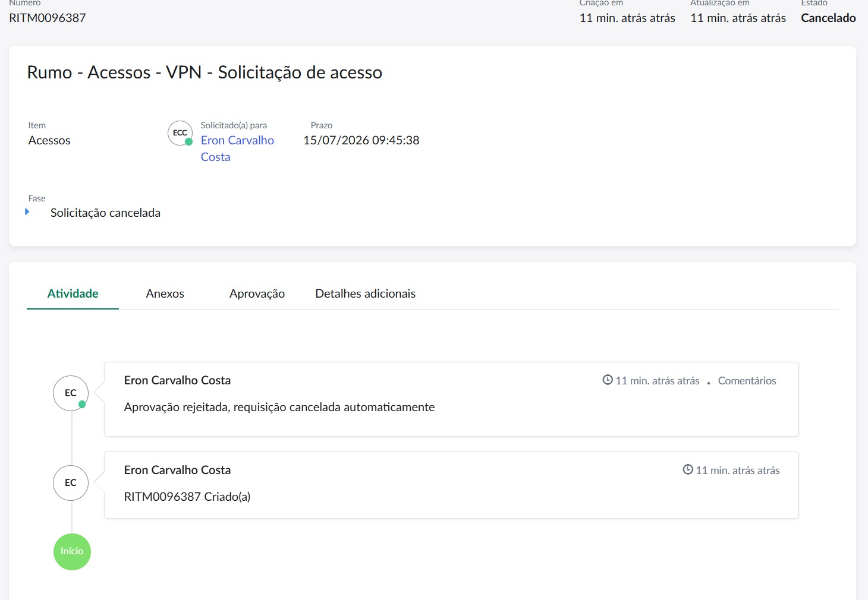
Task: Click the Cancelado state value
Action: [828, 18]
